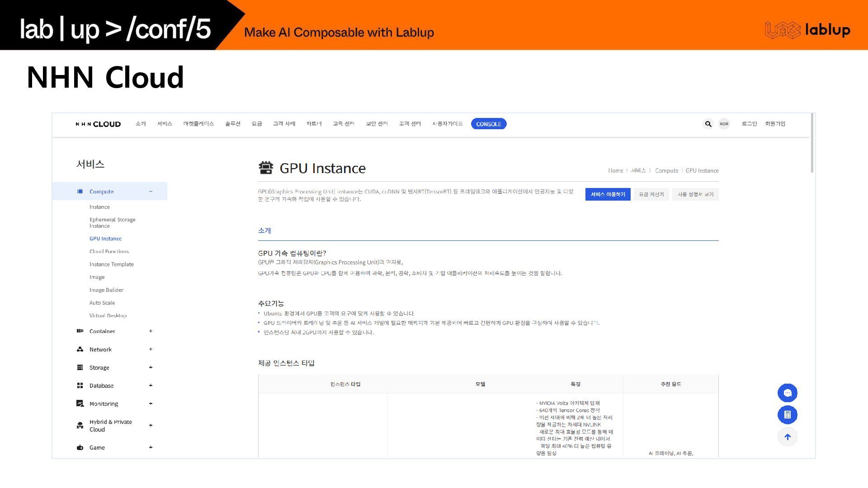The height and width of the screenshot is (488, 868).
Task: Click the Game controller icon
Action: click(x=80, y=447)
